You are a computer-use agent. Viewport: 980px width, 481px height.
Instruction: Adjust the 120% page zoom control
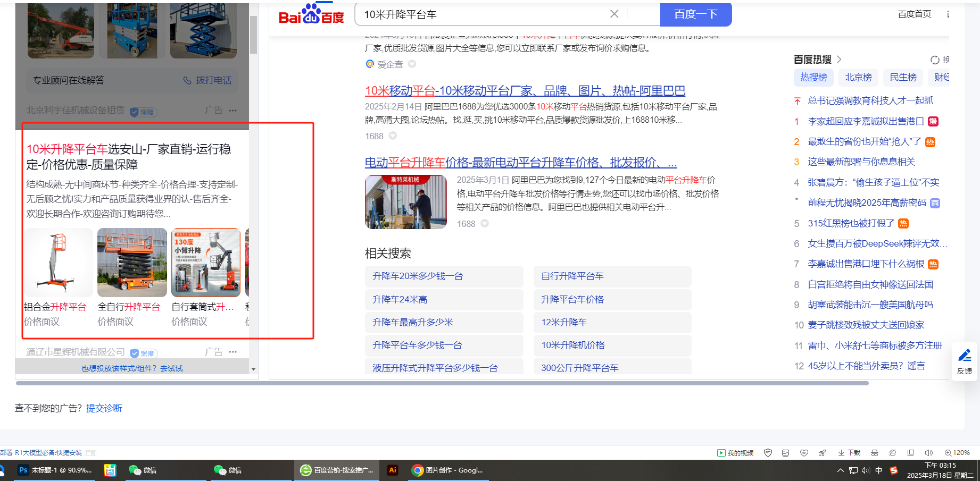click(957, 453)
